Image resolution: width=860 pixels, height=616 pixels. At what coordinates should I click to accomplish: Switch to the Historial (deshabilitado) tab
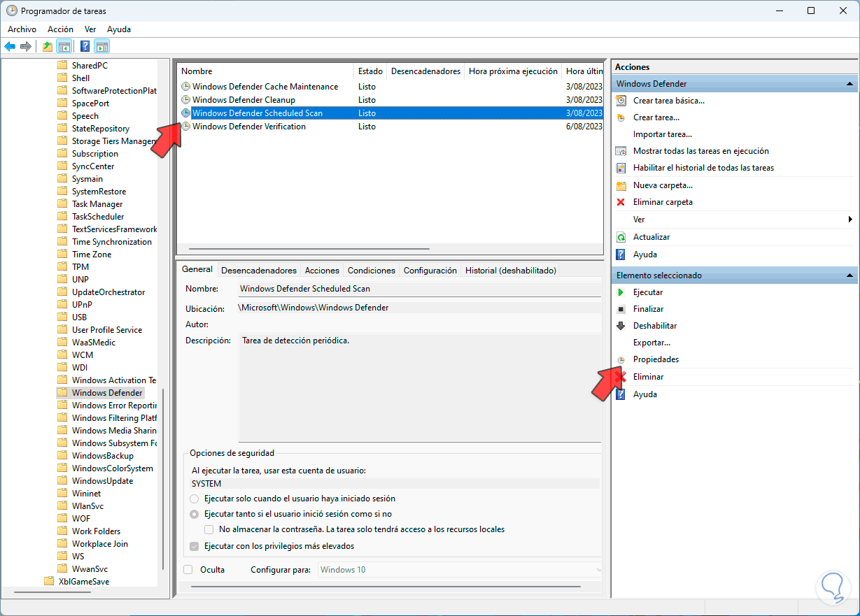point(511,271)
